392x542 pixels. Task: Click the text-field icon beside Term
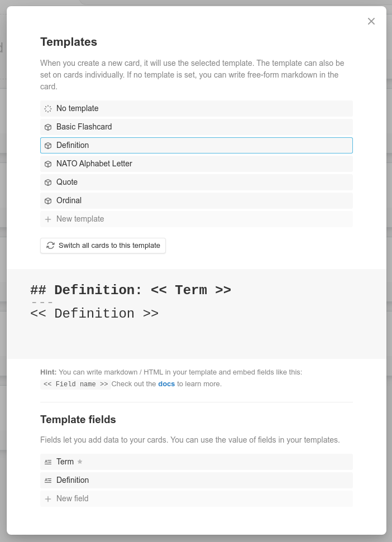point(48,462)
